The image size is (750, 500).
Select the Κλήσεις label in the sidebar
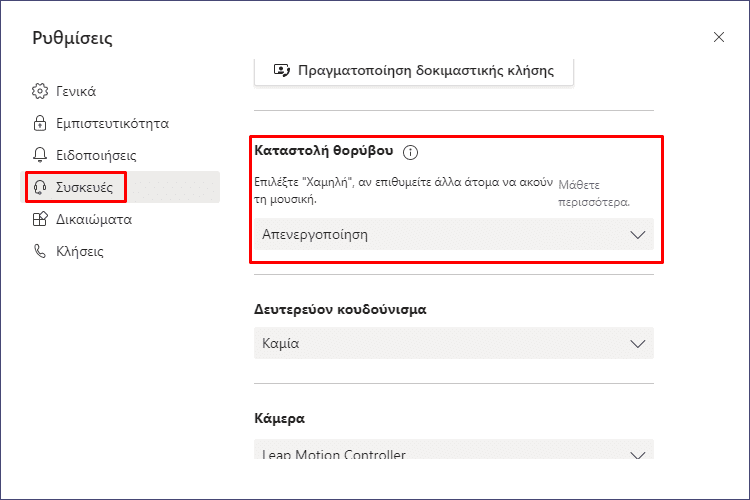click(79, 251)
